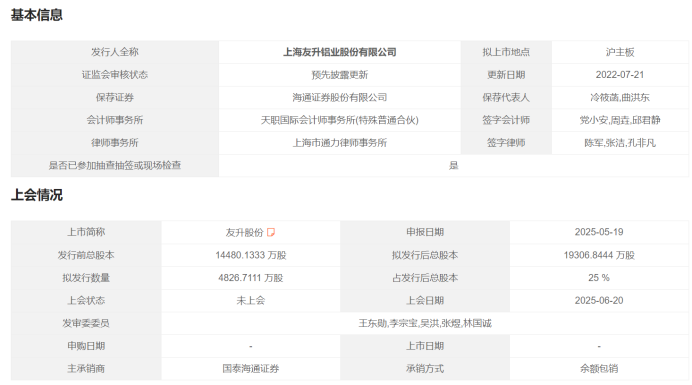692x385 pixels.
Task: Click the 主承销商 label cell
Action: point(86,369)
